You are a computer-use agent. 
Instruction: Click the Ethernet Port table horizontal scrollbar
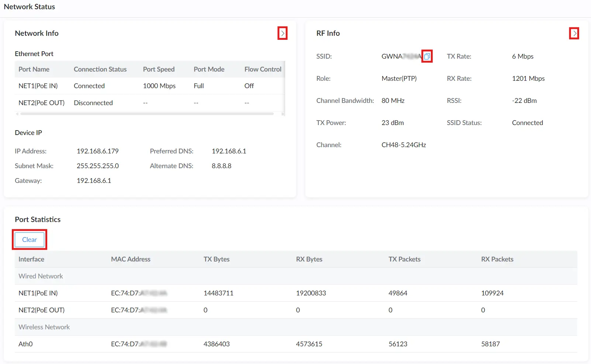coord(147,114)
